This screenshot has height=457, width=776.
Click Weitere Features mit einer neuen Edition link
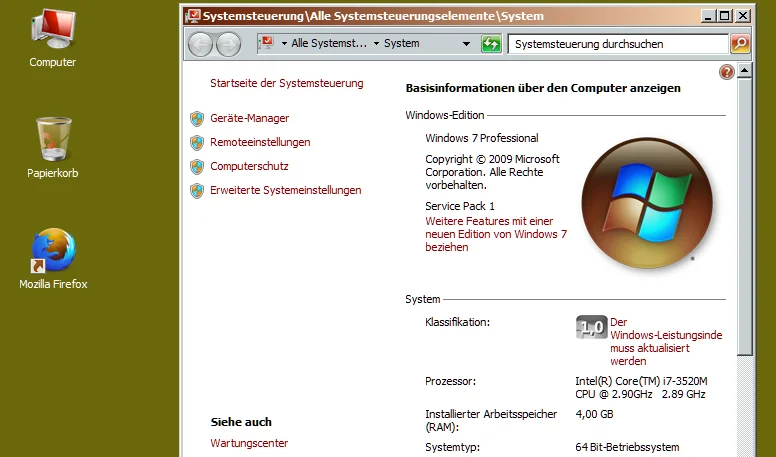click(496, 234)
